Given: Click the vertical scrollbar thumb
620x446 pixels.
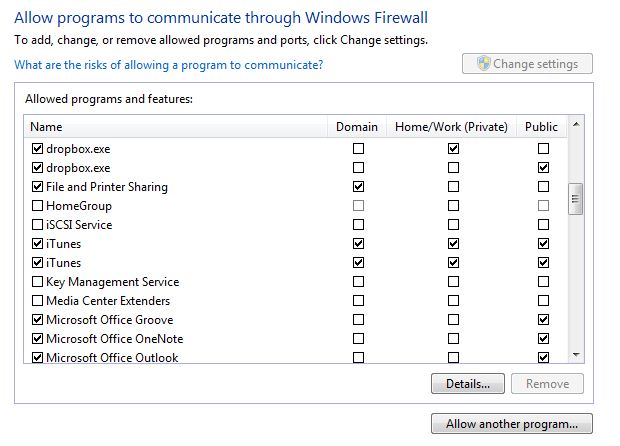Looking at the screenshot, I should pos(575,198).
